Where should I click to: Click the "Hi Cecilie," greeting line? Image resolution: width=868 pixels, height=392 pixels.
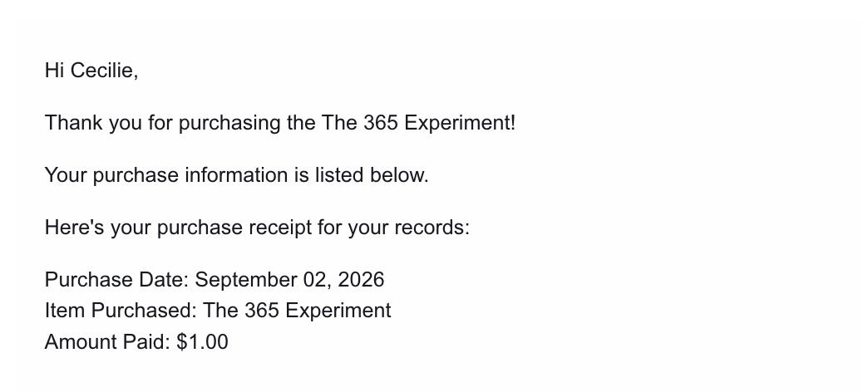point(91,71)
